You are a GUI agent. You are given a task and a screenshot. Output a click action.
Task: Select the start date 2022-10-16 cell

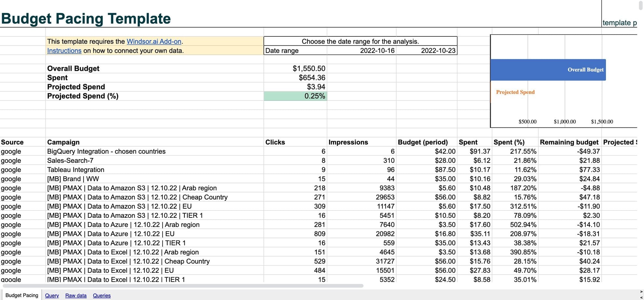(361, 51)
